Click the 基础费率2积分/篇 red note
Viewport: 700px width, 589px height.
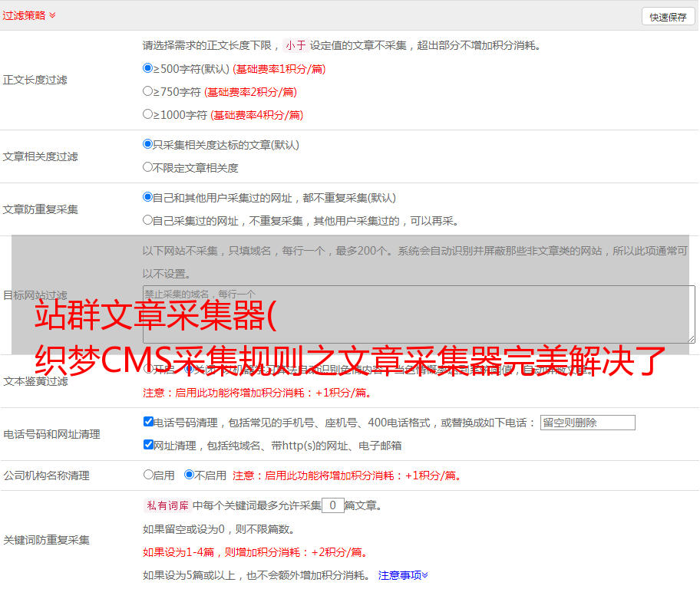click(250, 92)
